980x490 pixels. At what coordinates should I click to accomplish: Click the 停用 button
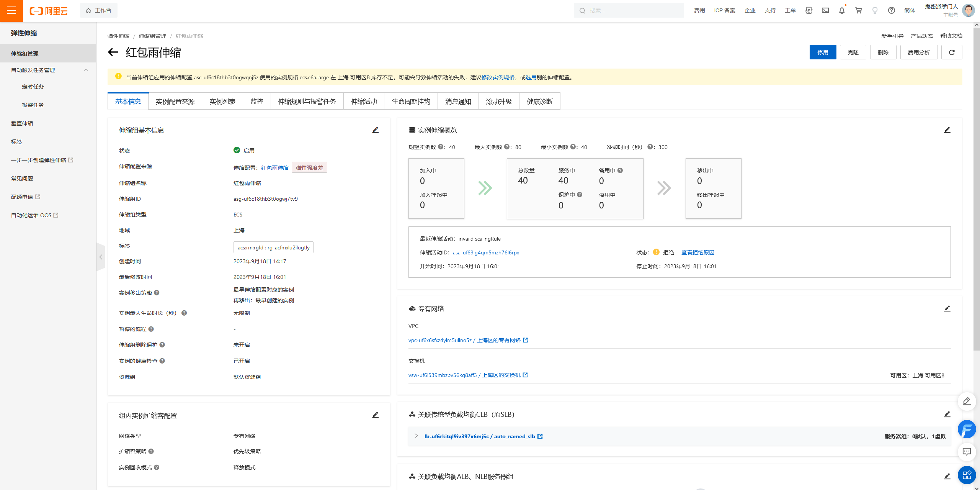(x=823, y=52)
